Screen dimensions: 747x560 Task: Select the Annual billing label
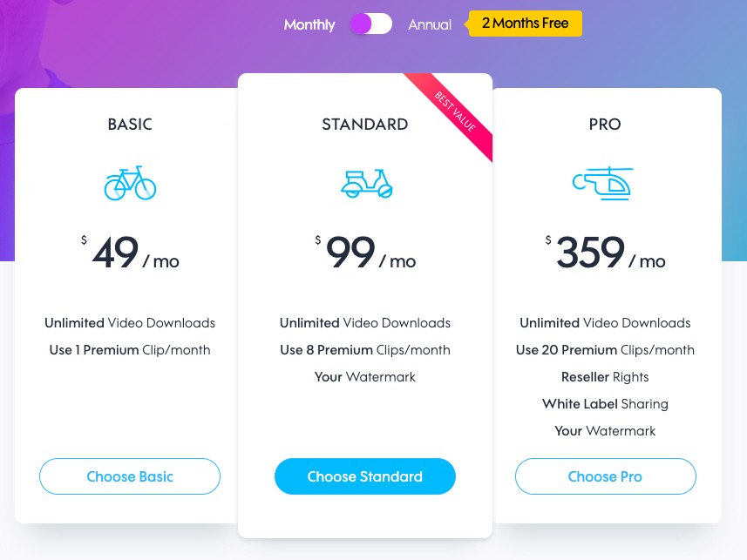coord(429,24)
